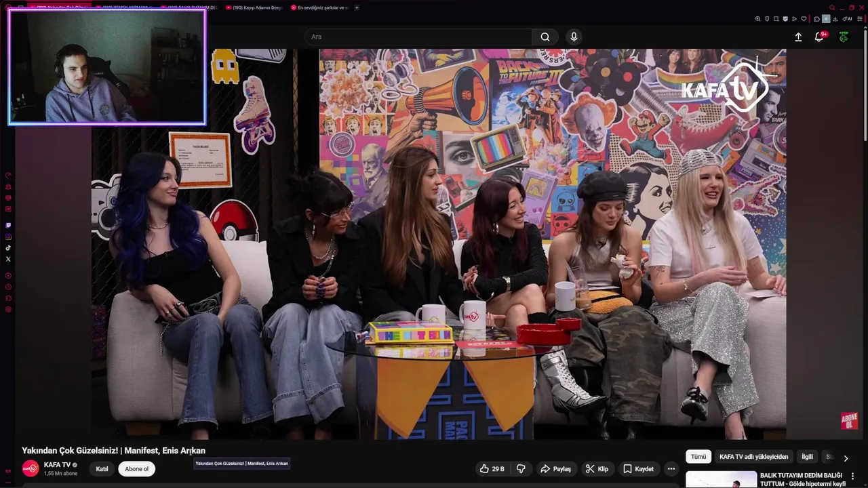Viewport: 868px width, 488px height.
Task: Switch to En sevdiğiniz şarkılar tab
Action: pyautogui.click(x=319, y=7)
